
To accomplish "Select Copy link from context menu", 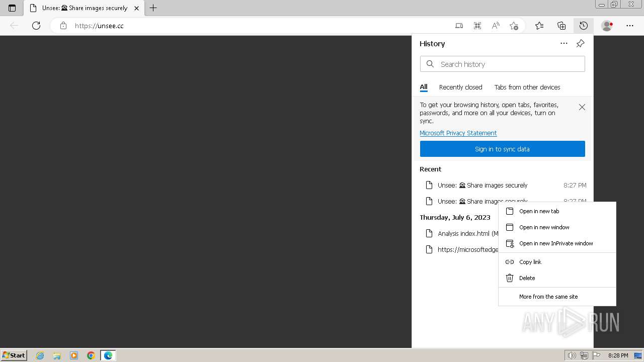I will click(x=557, y=262).
